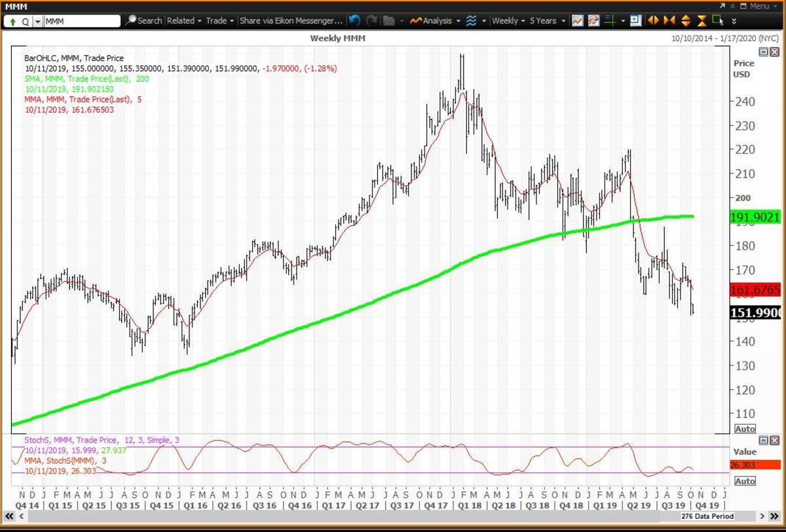
Task: Open the Q instrument type dropdown arrow
Action: coord(37,21)
